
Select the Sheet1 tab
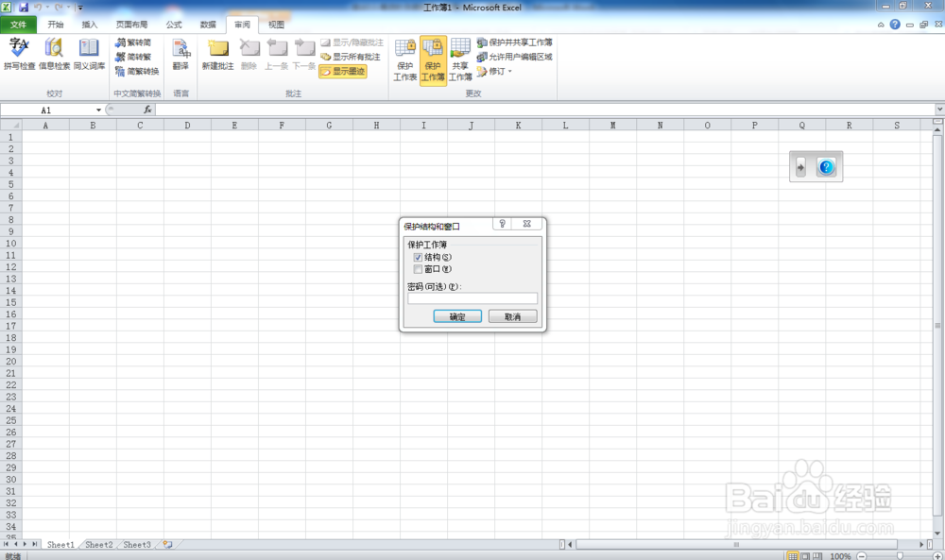(60, 544)
